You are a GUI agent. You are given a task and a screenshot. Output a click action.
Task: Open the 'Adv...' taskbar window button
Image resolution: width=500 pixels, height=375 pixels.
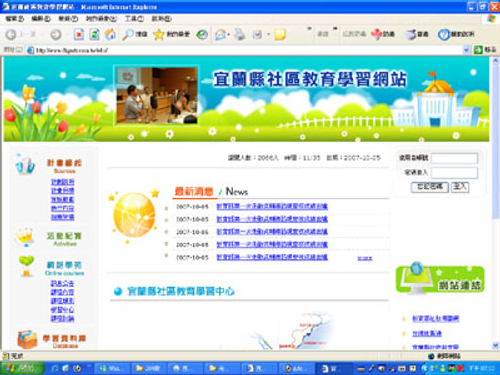[x=296, y=369]
